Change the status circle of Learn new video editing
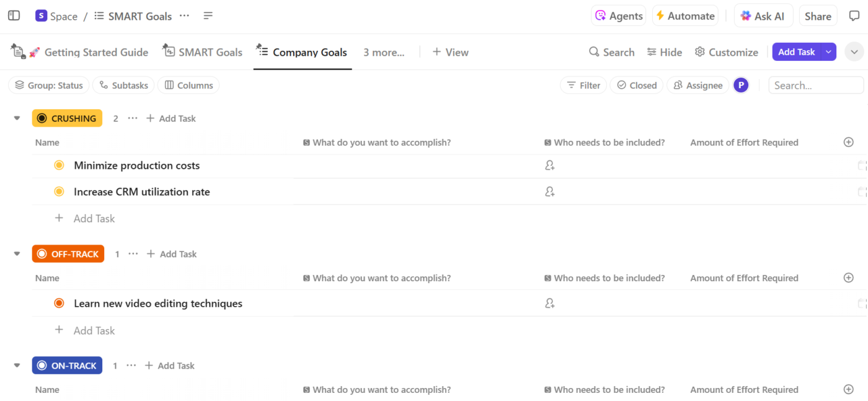This screenshot has height=401, width=868. (x=59, y=303)
